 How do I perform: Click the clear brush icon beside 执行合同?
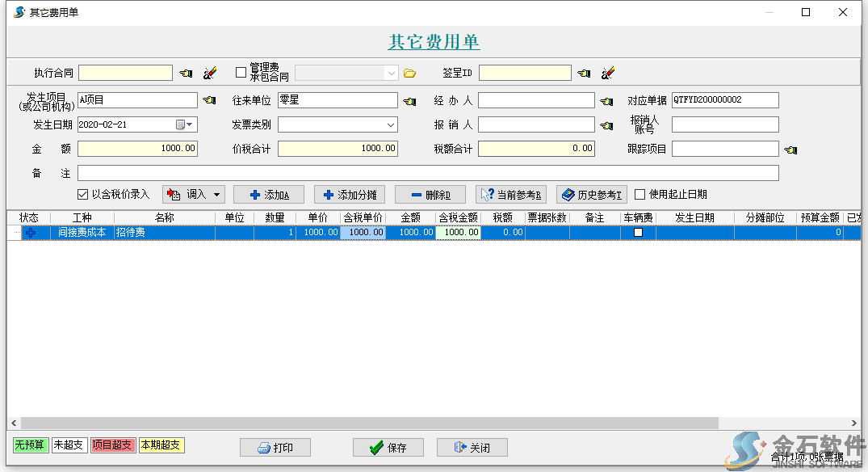pos(210,74)
